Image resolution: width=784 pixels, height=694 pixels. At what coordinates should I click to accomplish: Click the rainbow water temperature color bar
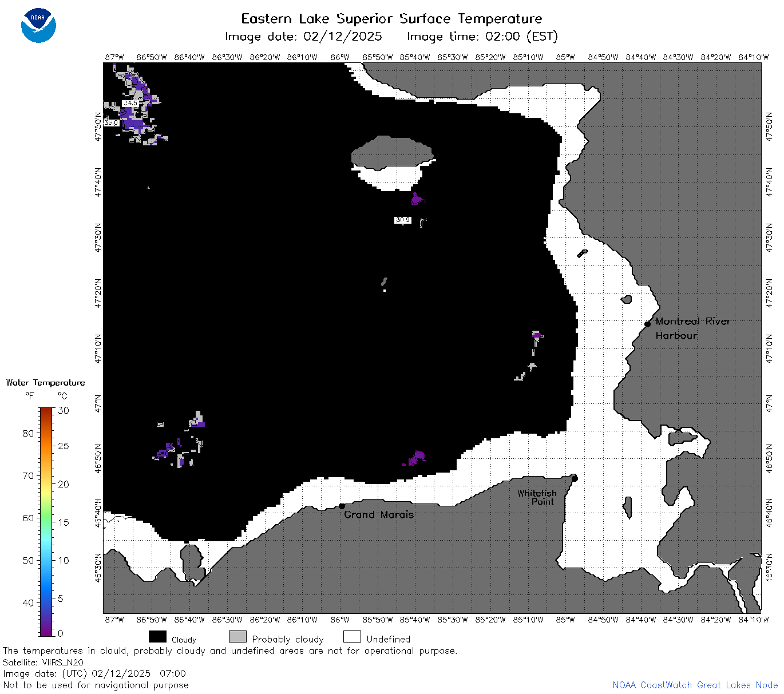click(x=46, y=522)
